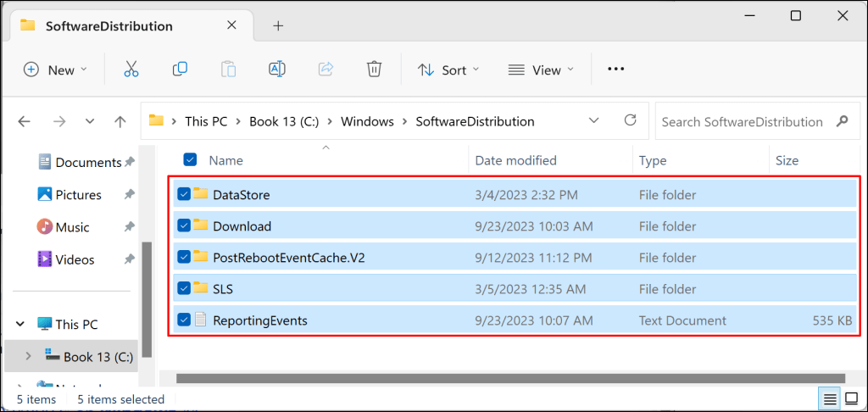Viewport: 868px width, 412px height.
Task: Uncheck the ReportingEvents file checkbox
Action: coord(184,320)
